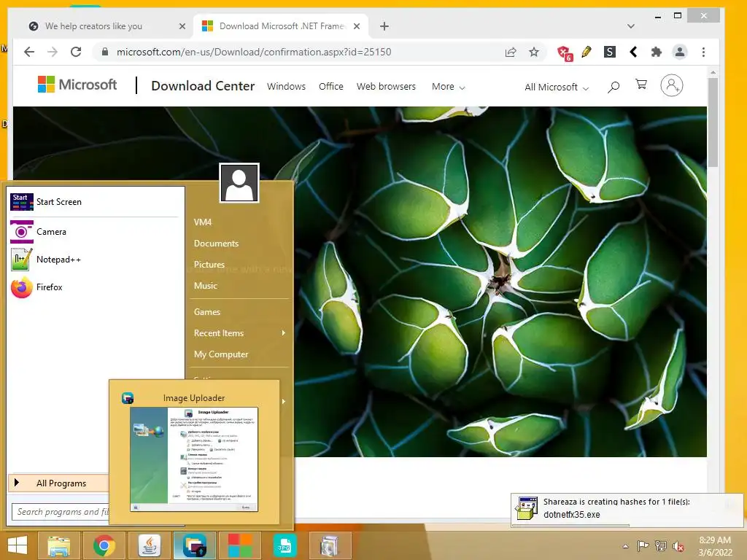The width and height of the screenshot is (747, 560).
Task: Click the address bar lock icon
Action: 105,52
